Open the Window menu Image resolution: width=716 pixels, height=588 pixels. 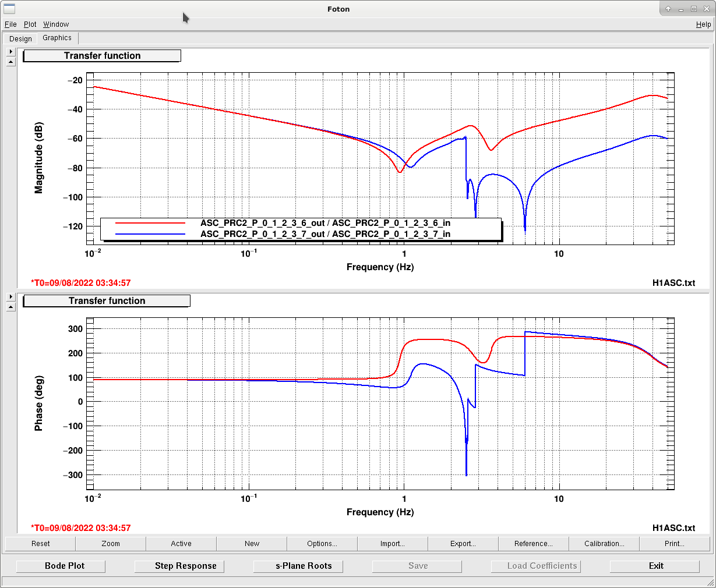tap(56, 24)
